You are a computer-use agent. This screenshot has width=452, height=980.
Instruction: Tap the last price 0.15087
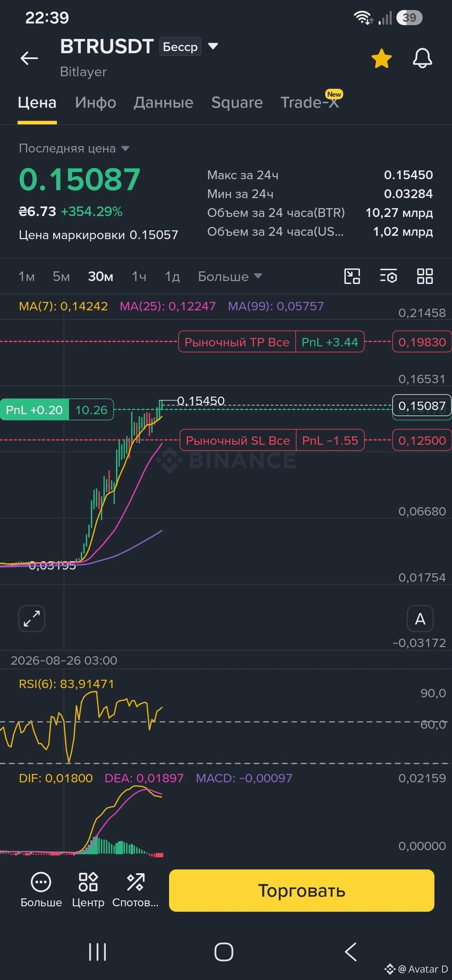pyautogui.click(x=80, y=179)
